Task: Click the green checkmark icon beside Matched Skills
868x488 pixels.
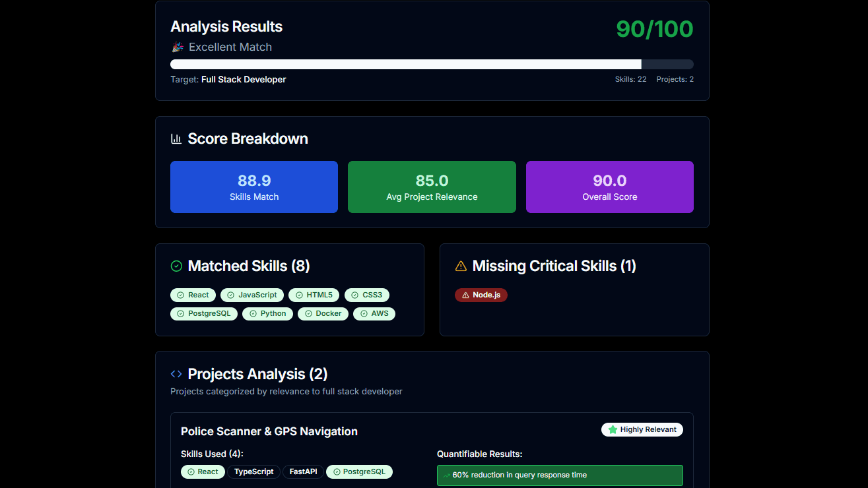Action: (x=176, y=266)
